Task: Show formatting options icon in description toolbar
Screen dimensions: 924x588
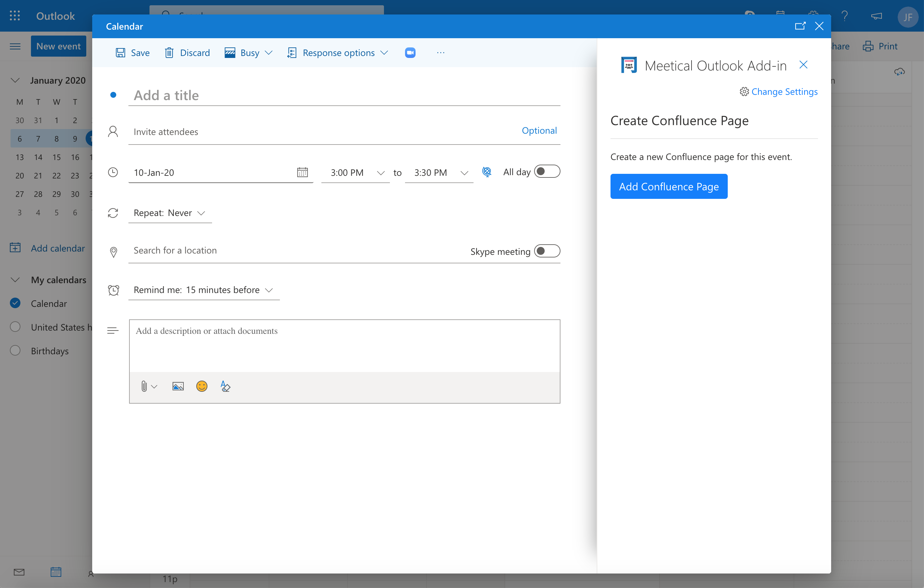Action: pos(225,386)
